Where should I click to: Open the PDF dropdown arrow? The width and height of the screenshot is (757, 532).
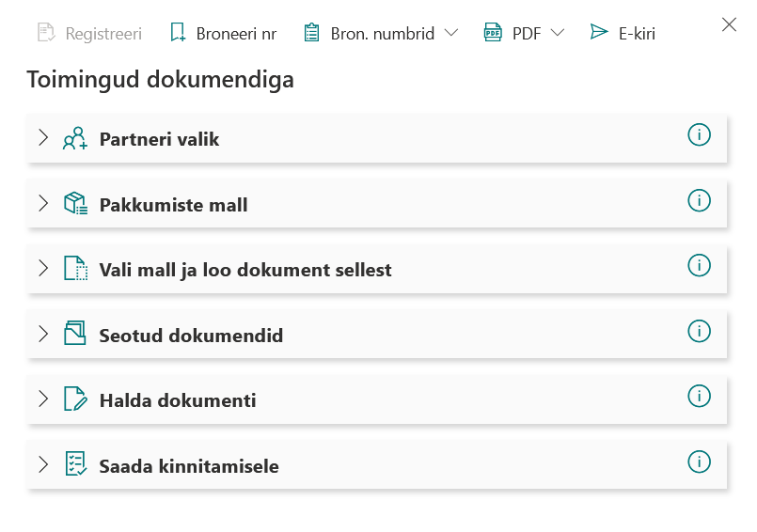pyautogui.click(x=557, y=33)
